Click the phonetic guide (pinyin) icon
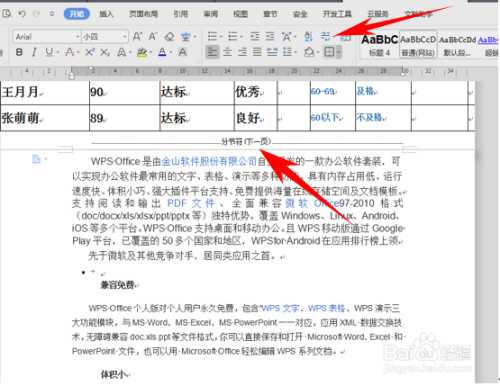500x386 pixels. pos(186,37)
